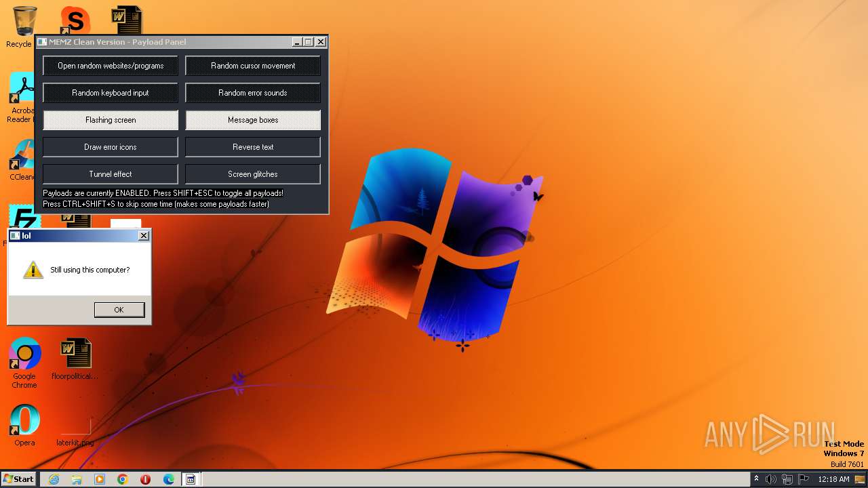Launch Internet Explorer from taskbar
This screenshot has height=488, width=868.
[54, 479]
